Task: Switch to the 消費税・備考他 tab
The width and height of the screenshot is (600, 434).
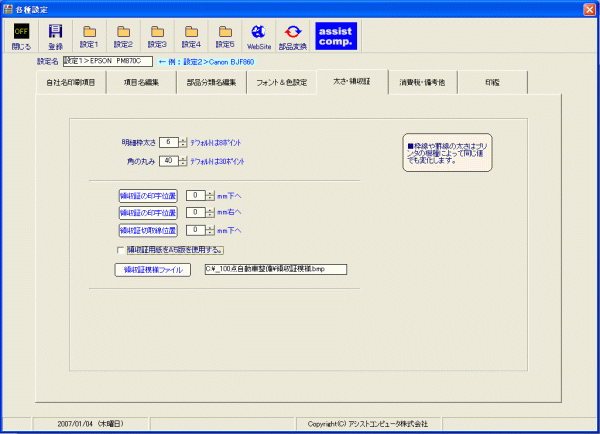Action: pyautogui.click(x=422, y=82)
